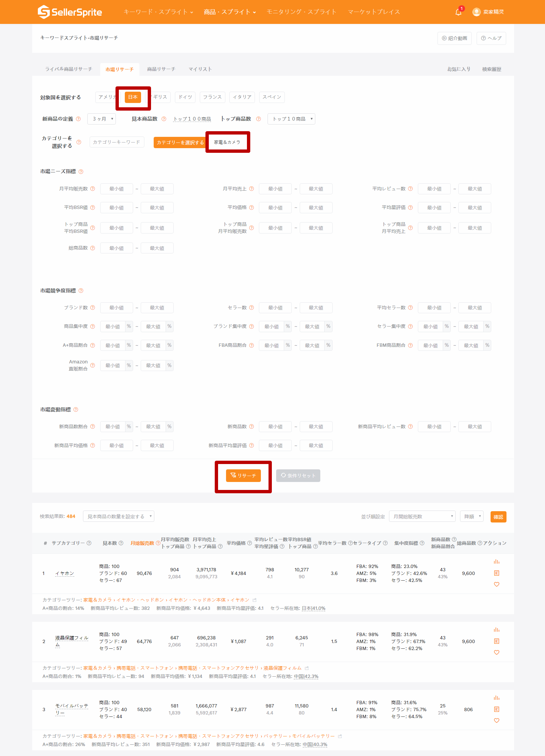Open お気に入り link
Image resolution: width=545 pixels, height=756 pixels.
point(459,69)
